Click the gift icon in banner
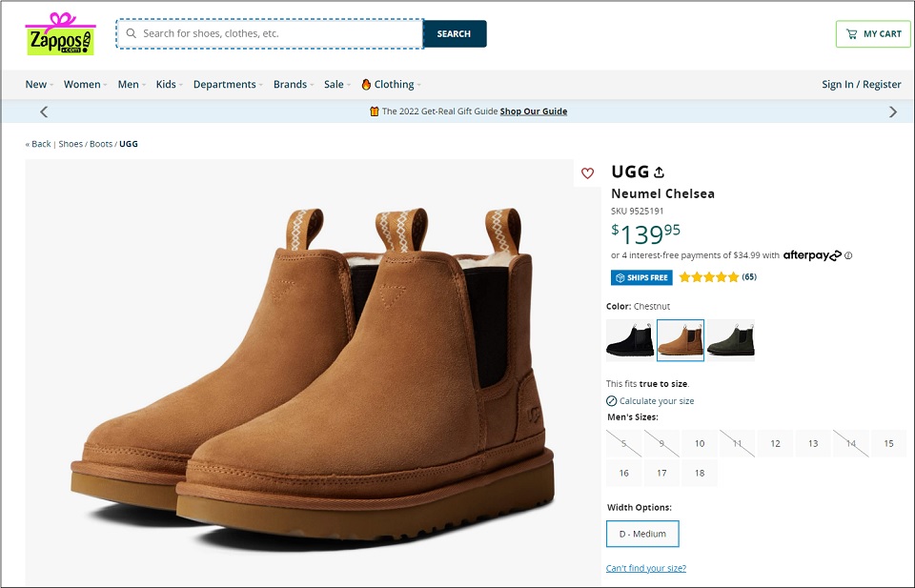This screenshot has width=915, height=588. pos(374,111)
